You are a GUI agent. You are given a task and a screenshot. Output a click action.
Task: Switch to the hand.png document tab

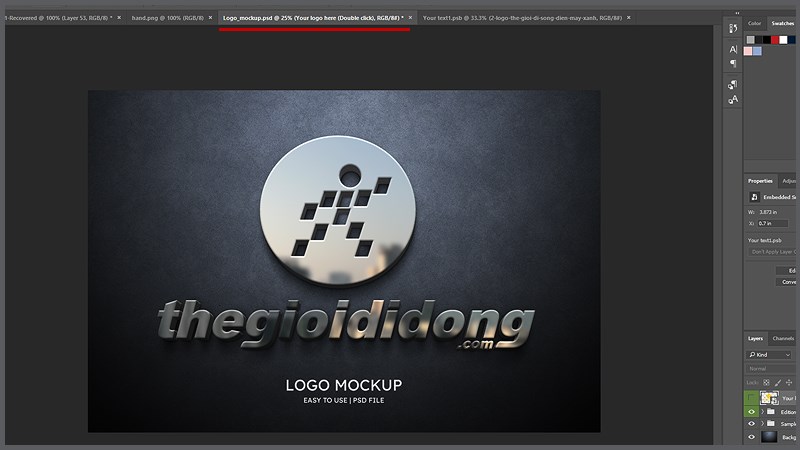click(170, 18)
